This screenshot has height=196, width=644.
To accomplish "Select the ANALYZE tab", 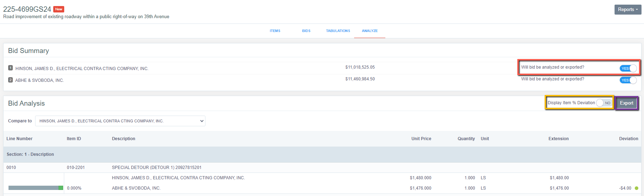I will coord(369,31).
